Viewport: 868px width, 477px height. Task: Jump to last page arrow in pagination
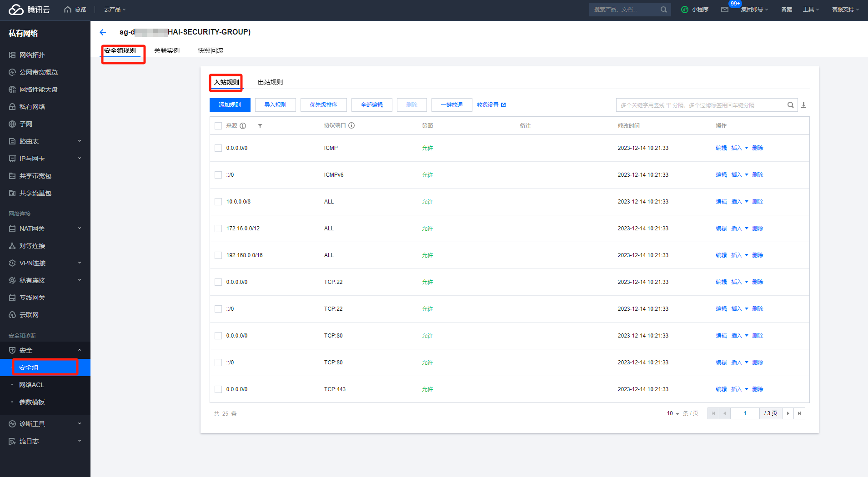799,413
